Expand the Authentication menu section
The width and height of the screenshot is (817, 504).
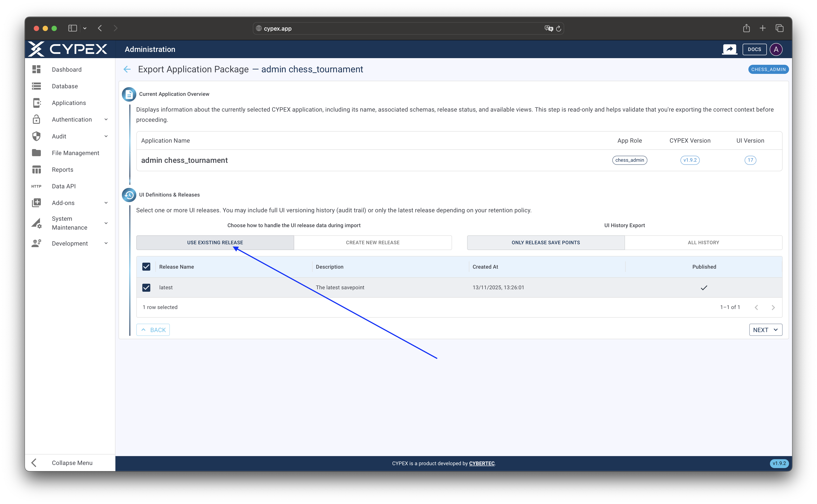click(72, 119)
